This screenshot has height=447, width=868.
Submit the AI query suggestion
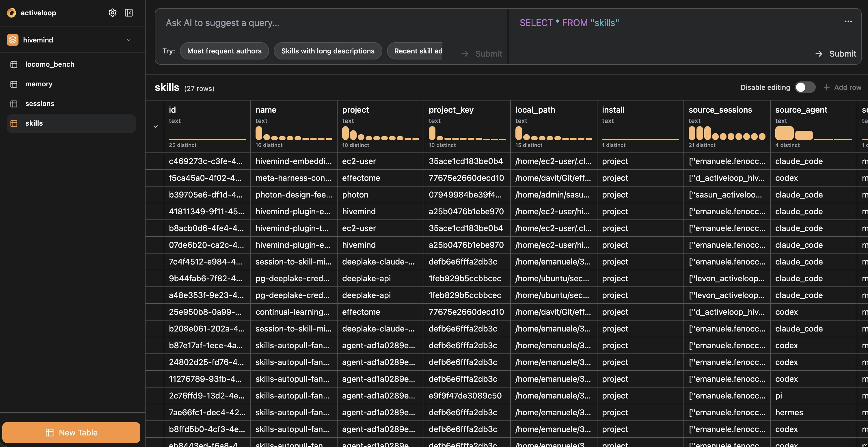(482, 53)
